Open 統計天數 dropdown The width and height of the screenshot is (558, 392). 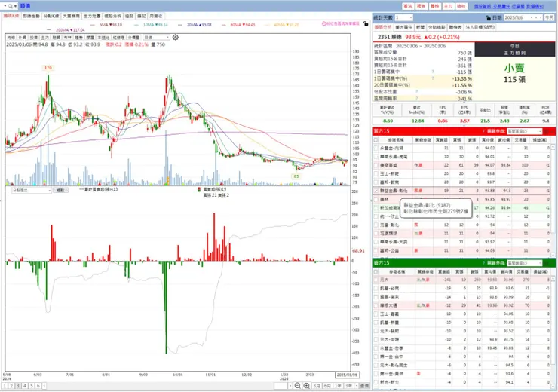[x=403, y=17]
